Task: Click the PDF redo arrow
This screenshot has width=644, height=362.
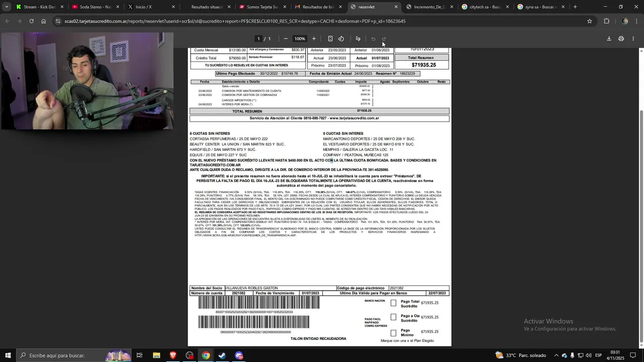Action: pyautogui.click(x=384, y=39)
